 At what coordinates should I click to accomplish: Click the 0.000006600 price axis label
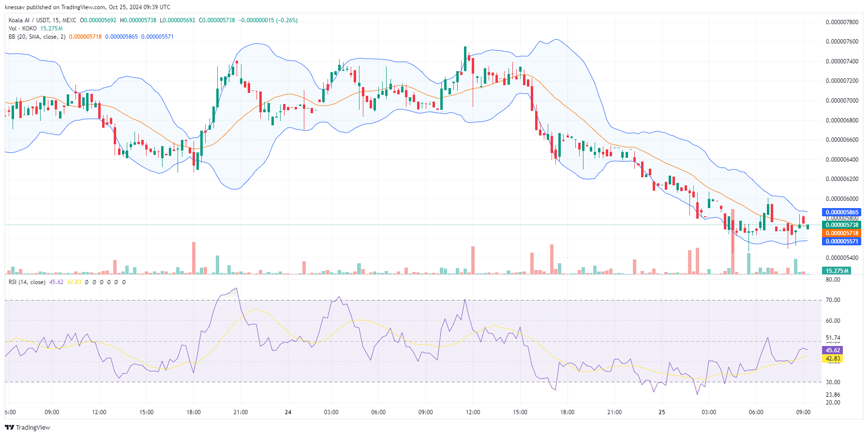click(x=842, y=140)
